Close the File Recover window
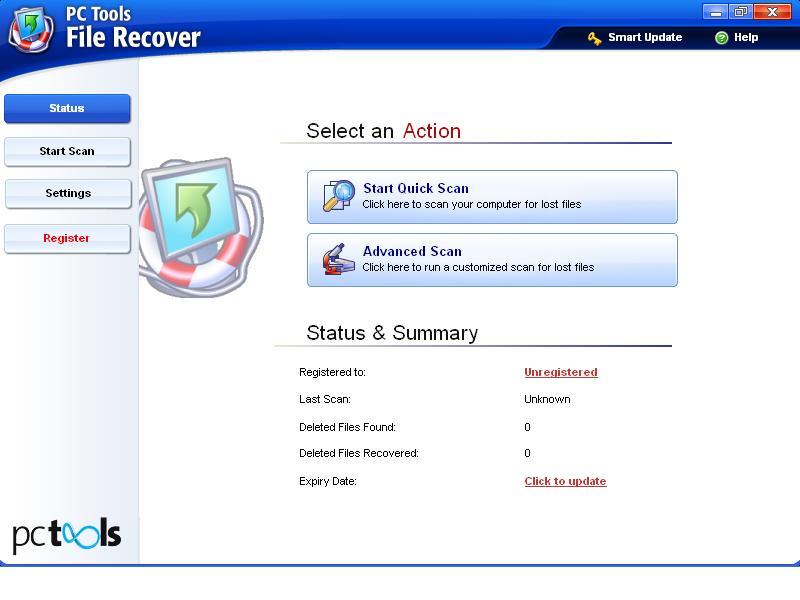The image size is (800, 600). click(773, 12)
